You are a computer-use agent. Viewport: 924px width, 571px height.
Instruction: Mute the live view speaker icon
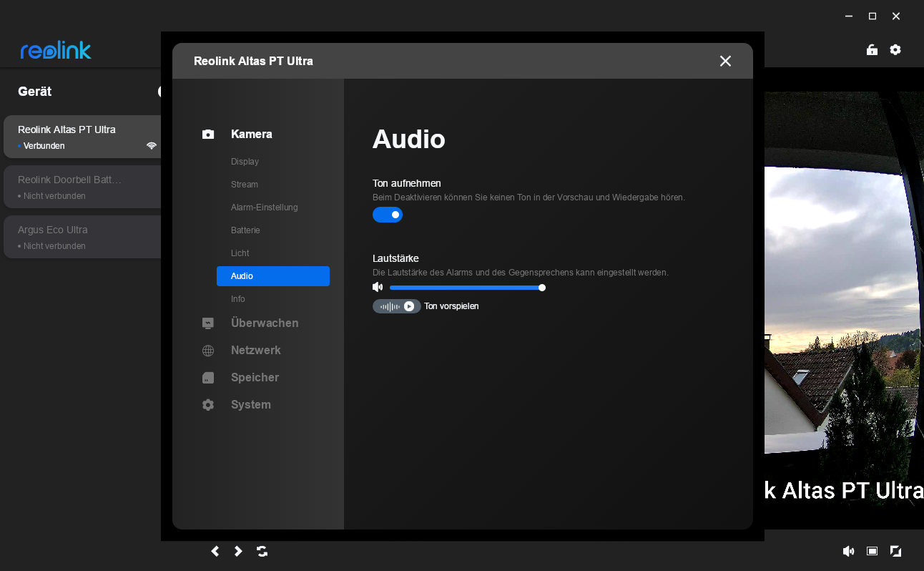(848, 551)
